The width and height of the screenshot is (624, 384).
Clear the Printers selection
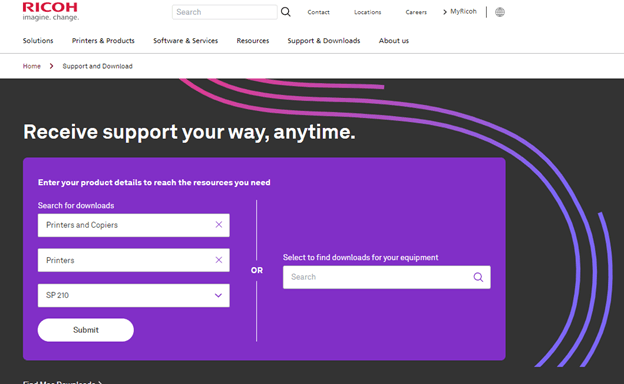[218, 260]
